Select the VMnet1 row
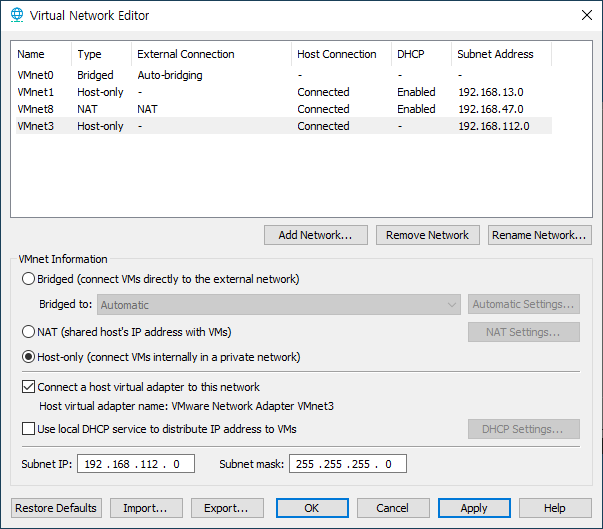Viewport: 603px width, 529px height. click(x=284, y=92)
